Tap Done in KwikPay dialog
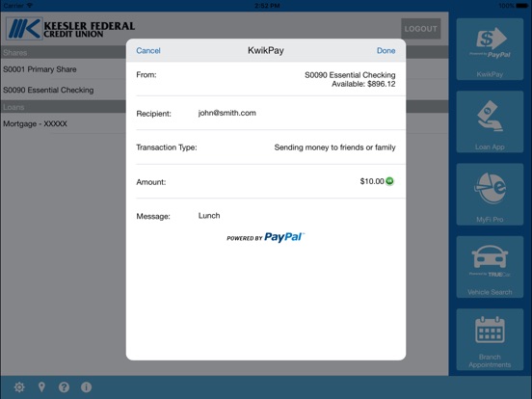Screen dimensions: 532x399 click(x=386, y=50)
